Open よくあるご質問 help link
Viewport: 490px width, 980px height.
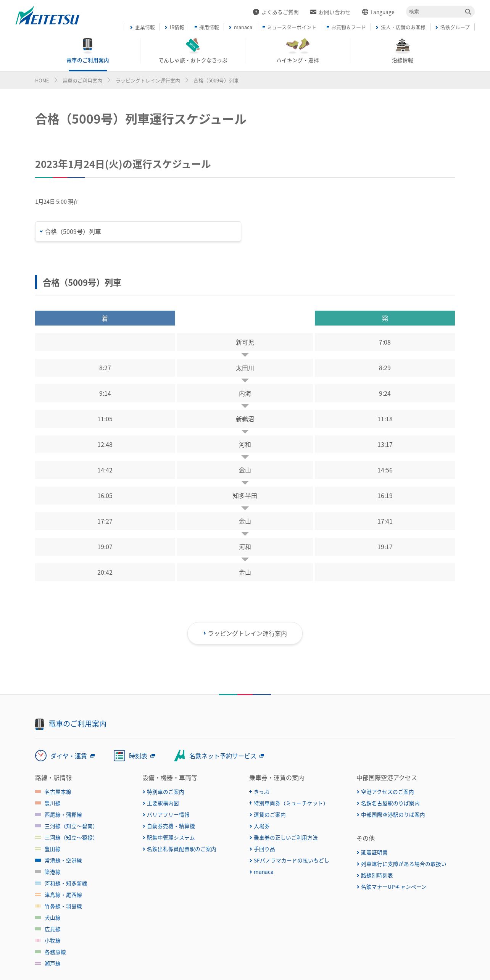[276, 12]
